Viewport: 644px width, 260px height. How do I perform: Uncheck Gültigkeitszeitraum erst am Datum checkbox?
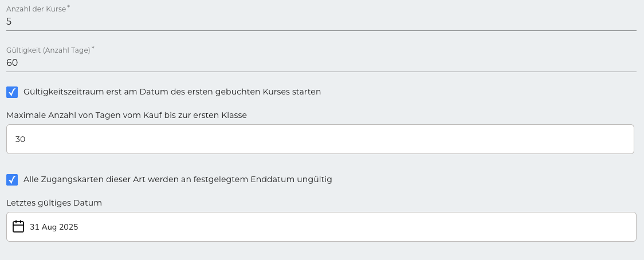pyautogui.click(x=13, y=92)
